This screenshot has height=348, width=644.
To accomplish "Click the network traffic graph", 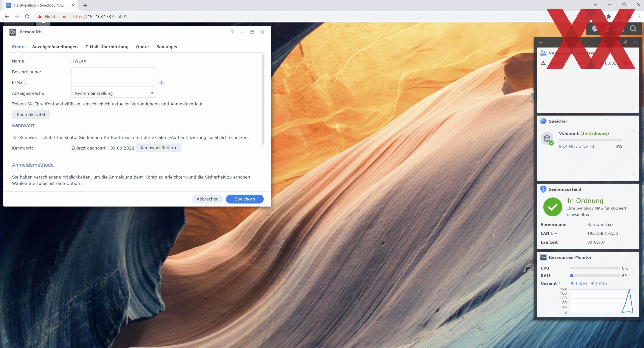I will [x=601, y=301].
